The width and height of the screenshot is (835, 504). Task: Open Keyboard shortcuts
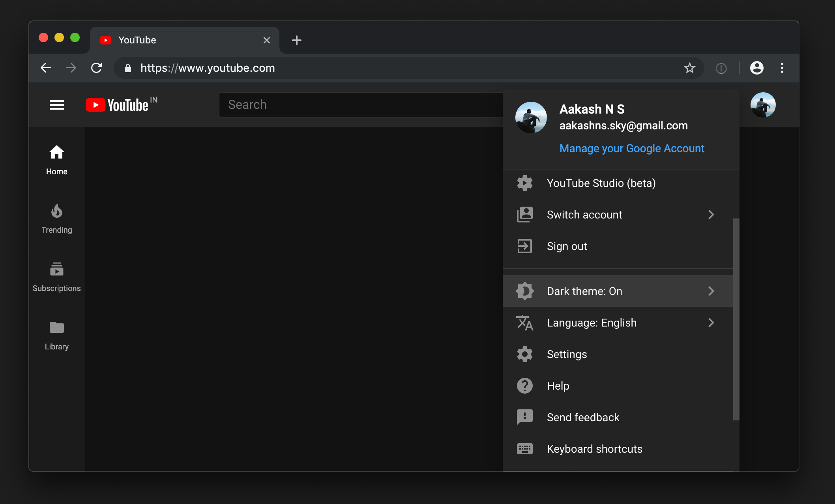tap(594, 449)
